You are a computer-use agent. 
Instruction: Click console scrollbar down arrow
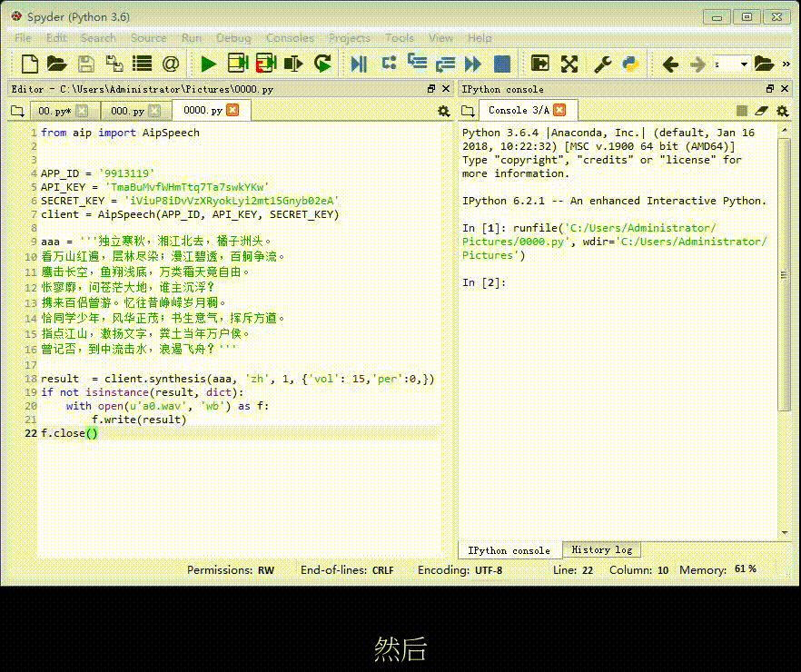[784, 532]
